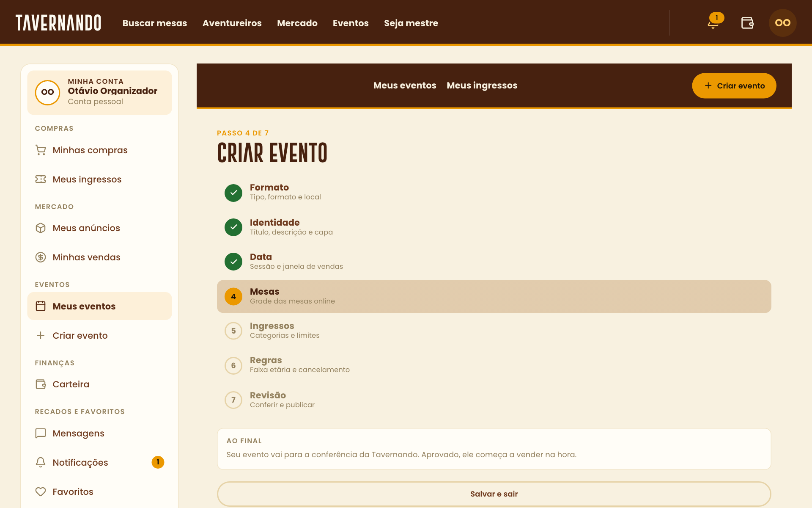The image size is (812, 508).
Task: Click the ticket icon beside sidebar Meus ingressos
Action: point(41,179)
